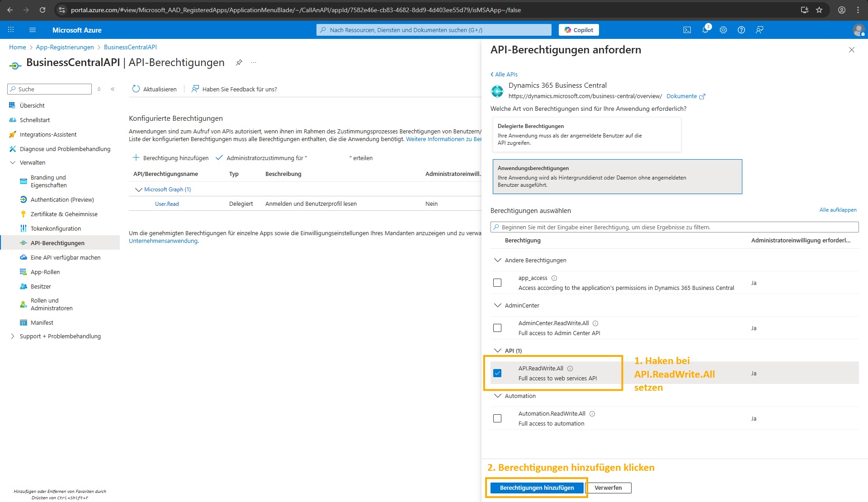868x502 pixels.
Task: Collapse the AdminCenter group
Action: [498, 305]
